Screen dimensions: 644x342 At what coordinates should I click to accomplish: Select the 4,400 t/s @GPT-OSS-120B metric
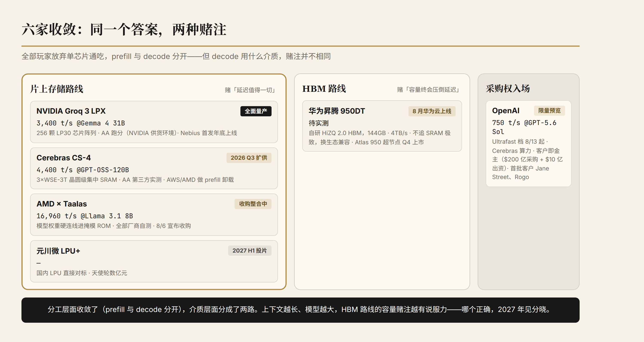[82, 170]
